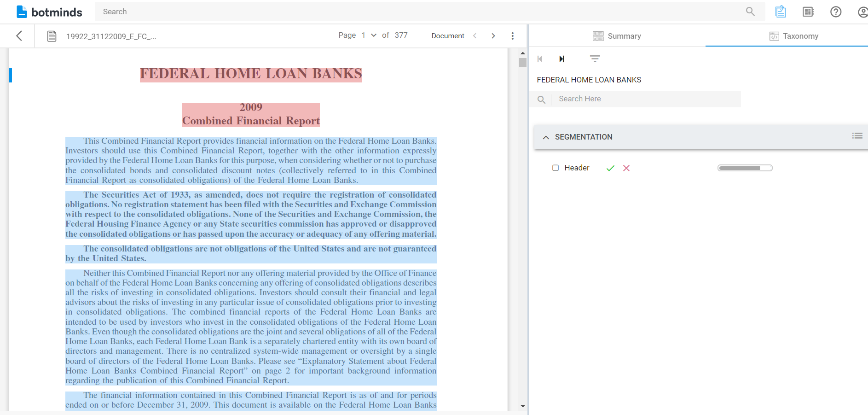Click the Document navigation label

coord(448,36)
